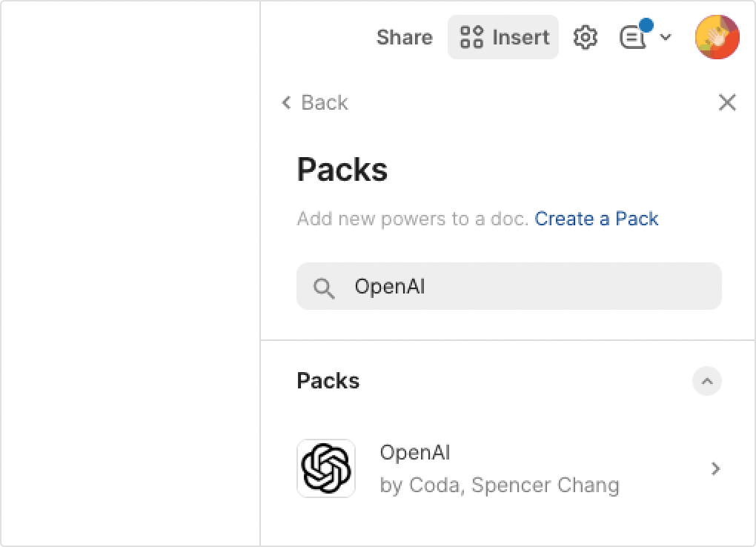Click the "by Coda, Spencer Chang" author line
The image size is (756, 547).
[x=499, y=485]
